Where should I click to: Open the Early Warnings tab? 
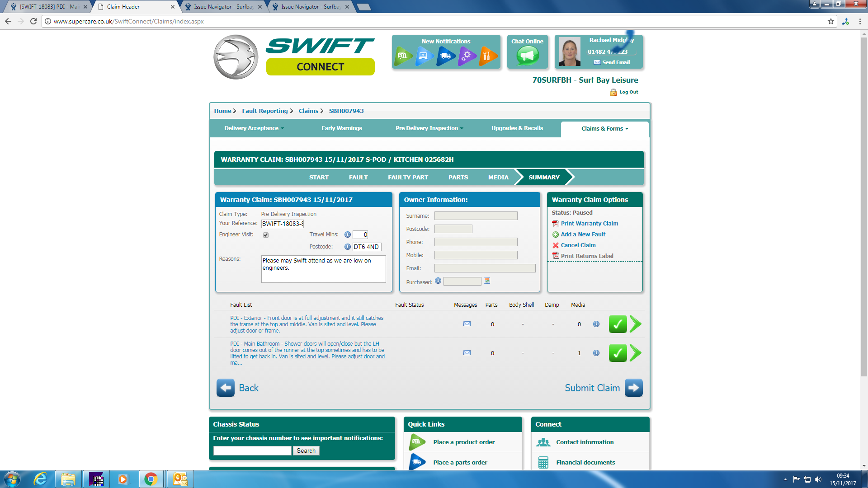point(341,128)
